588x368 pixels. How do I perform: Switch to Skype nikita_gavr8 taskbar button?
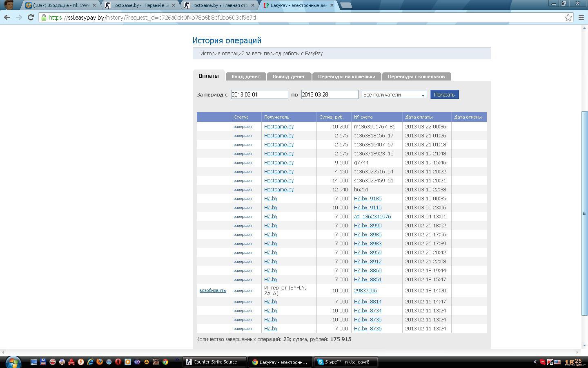point(346,362)
